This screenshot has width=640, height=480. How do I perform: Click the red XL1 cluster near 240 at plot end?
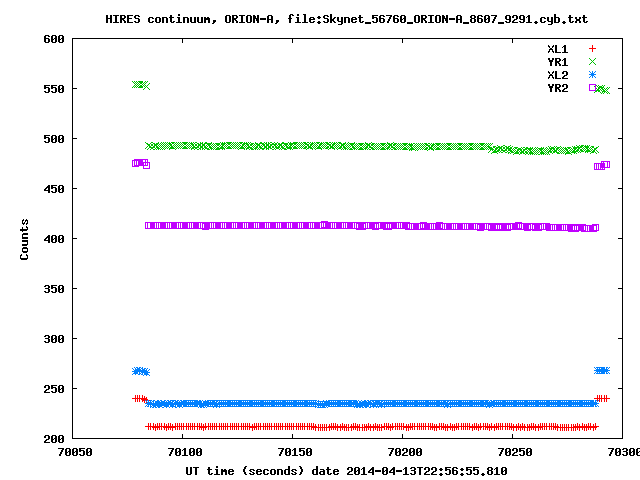[x=602, y=398]
